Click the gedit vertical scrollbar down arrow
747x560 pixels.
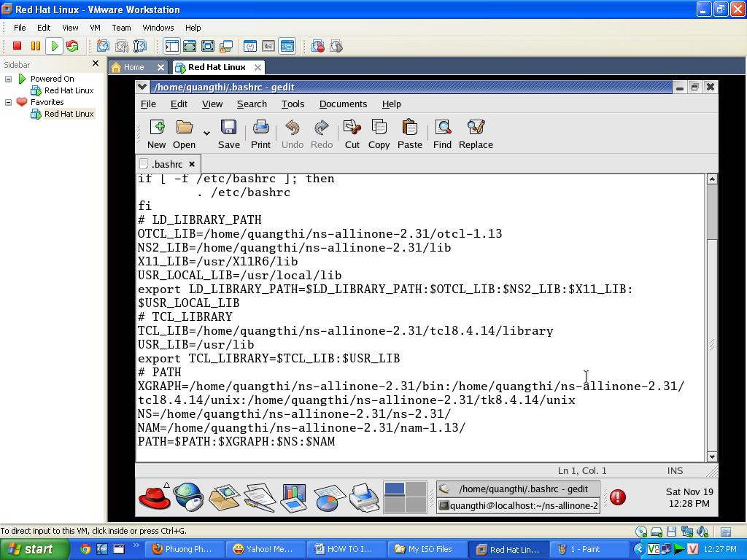pyautogui.click(x=712, y=456)
